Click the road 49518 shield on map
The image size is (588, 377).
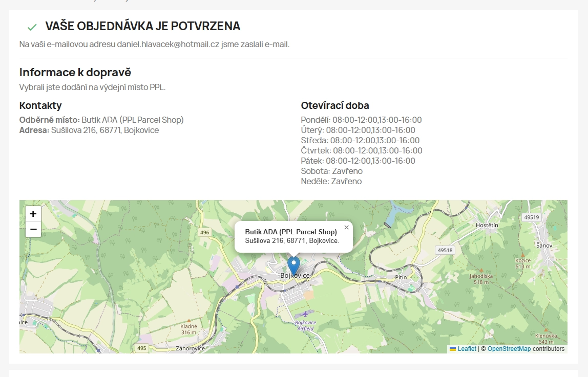point(445,250)
